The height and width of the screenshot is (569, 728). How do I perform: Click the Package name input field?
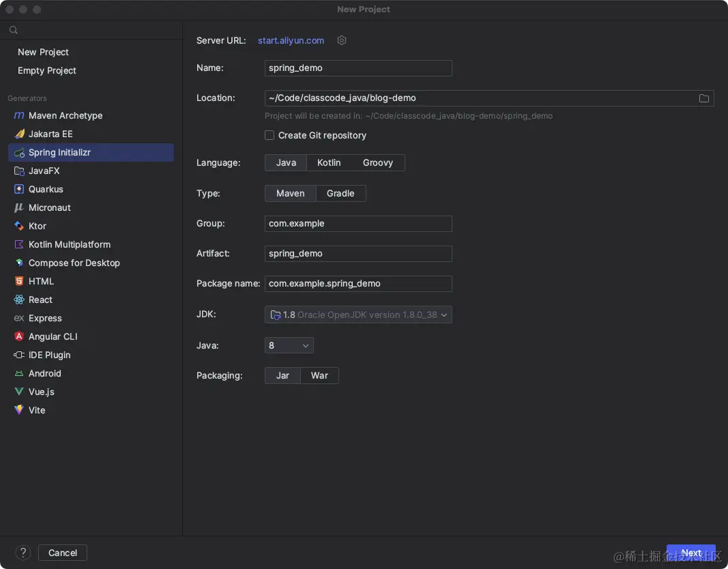pyautogui.click(x=358, y=284)
